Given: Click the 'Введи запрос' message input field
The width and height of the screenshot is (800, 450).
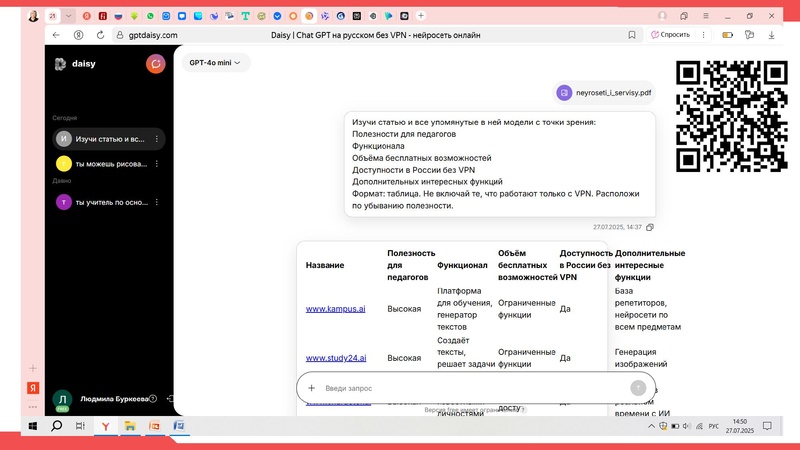Looking at the screenshot, I should [x=474, y=388].
